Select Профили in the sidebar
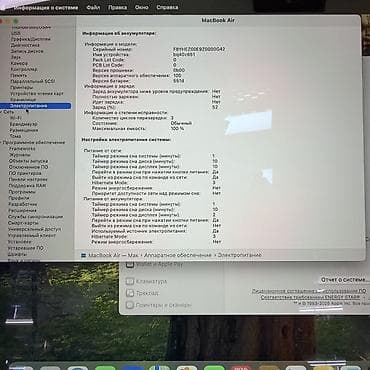The width and height of the screenshot is (370, 370). click(19, 198)
